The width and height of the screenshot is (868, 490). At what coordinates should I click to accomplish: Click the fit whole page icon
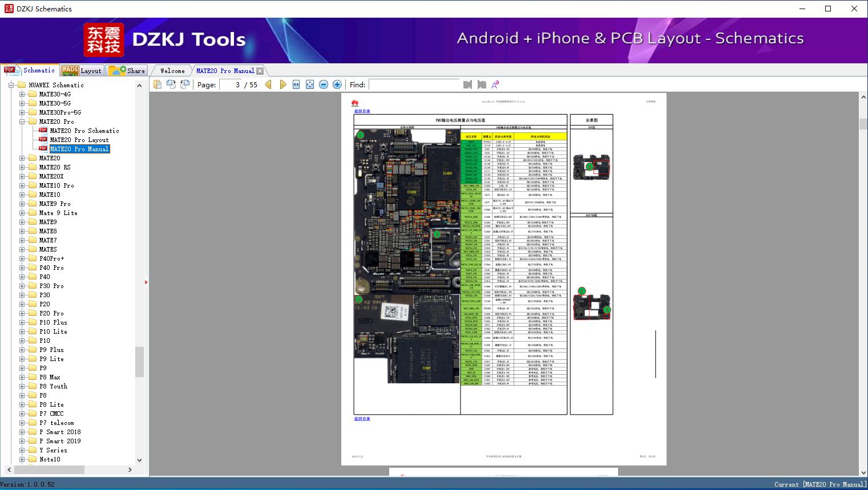310,84
